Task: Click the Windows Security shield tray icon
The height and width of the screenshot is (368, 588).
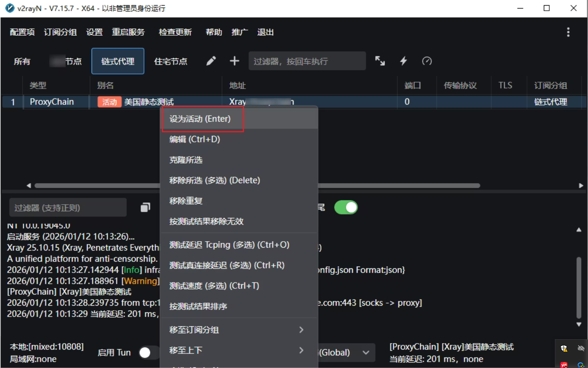Action: click(564, 349)
